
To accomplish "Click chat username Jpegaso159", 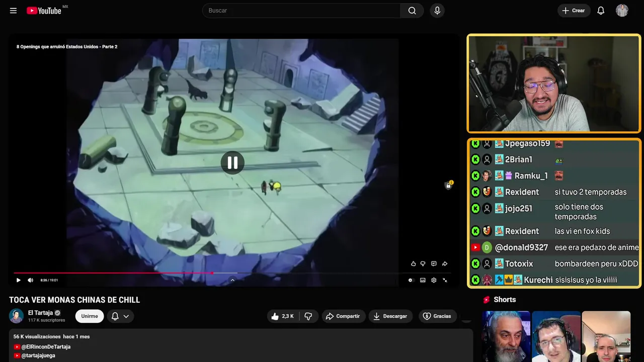I will point(528,144).
